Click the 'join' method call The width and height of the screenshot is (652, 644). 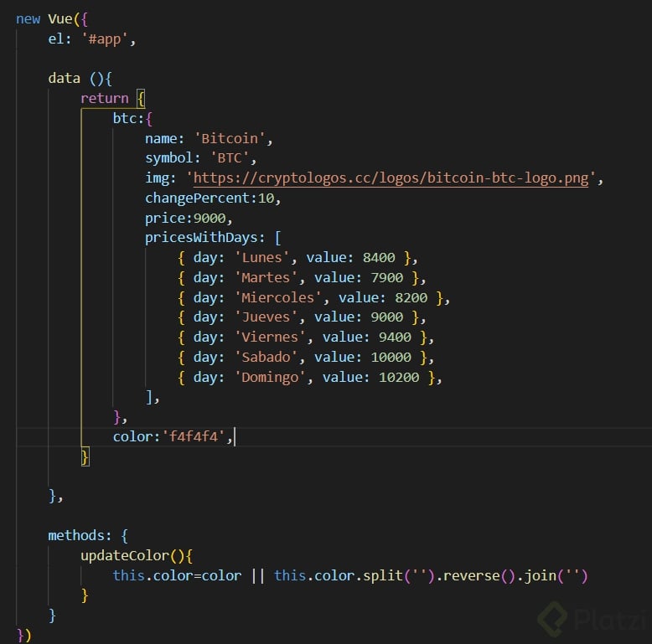(541, 576)
